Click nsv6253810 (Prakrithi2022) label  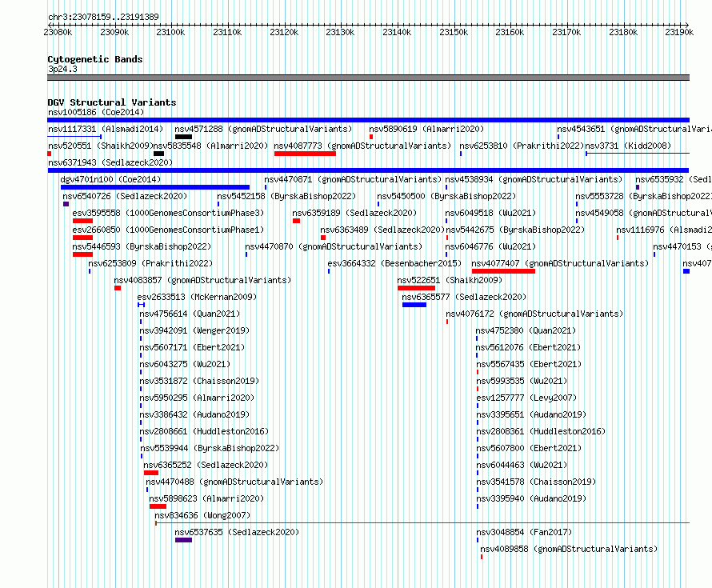pyautogui.click(x=522, y=146)
